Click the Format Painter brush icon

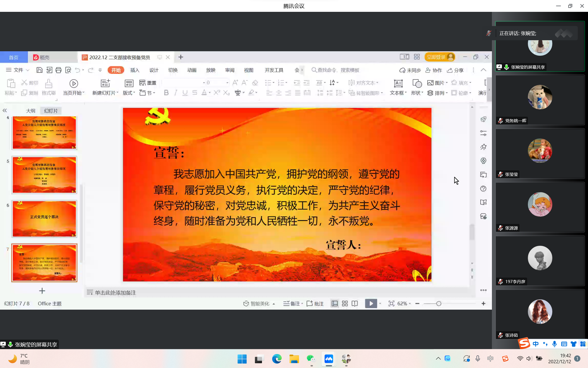click(x=49, y=84)
